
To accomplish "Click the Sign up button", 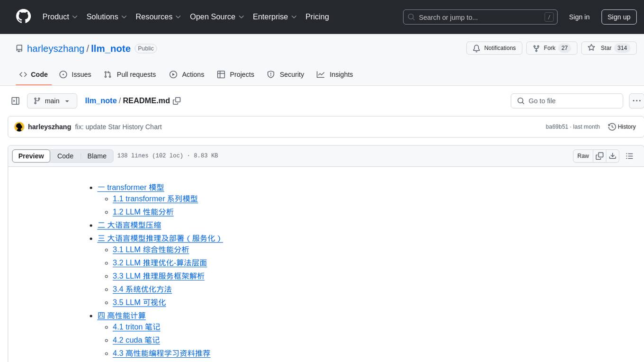I will click(x=619, y=17).
